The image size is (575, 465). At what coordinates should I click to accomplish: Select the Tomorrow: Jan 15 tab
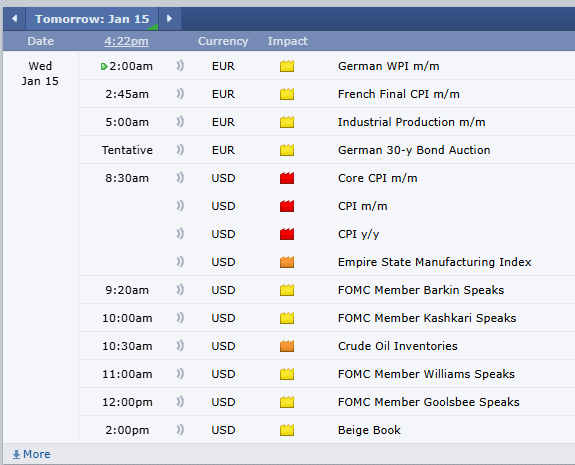point(92,19)
